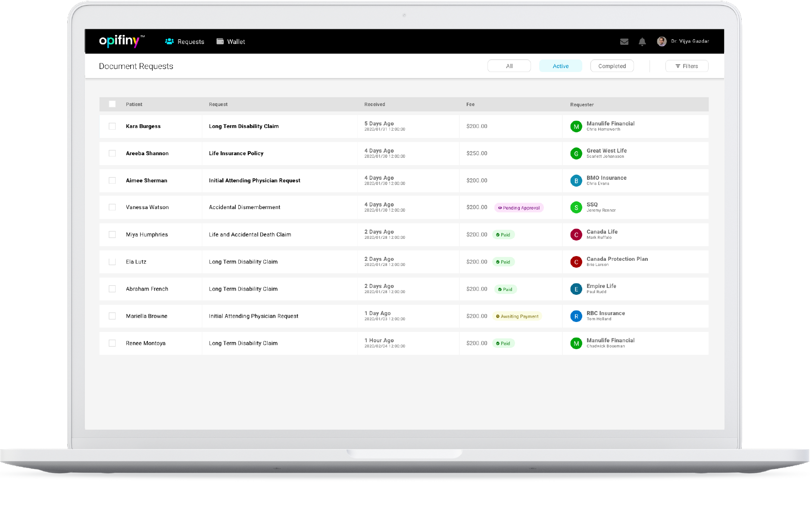Open Mariella Browne patient name

click(x=147, y=316)
